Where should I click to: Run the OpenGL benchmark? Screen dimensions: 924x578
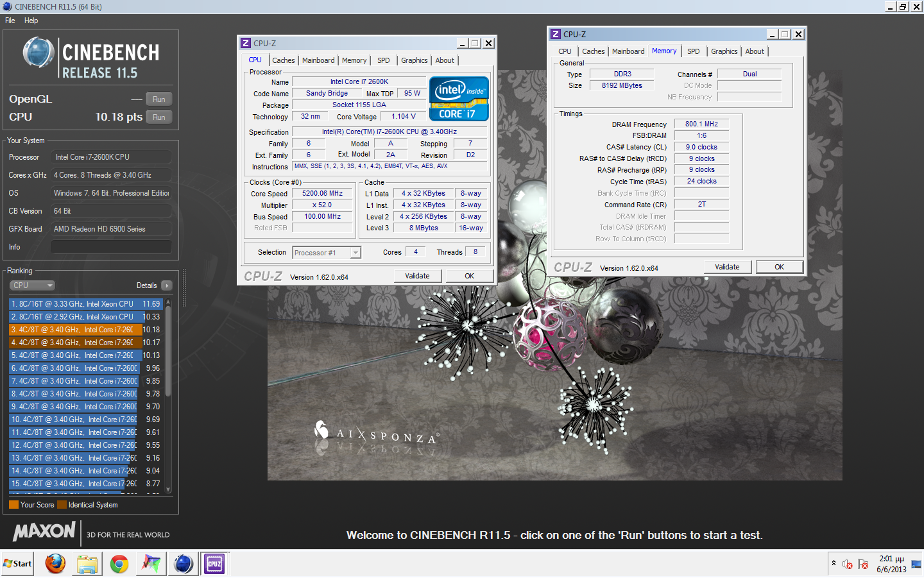159,99
